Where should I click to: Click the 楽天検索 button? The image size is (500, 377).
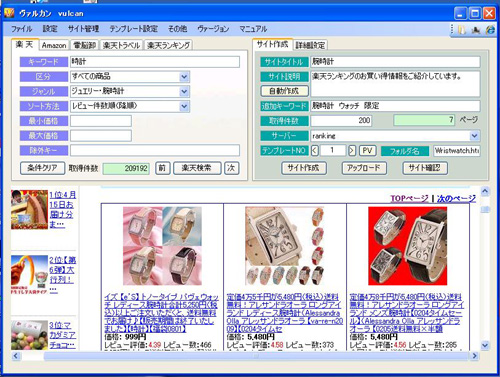(197, 168)
